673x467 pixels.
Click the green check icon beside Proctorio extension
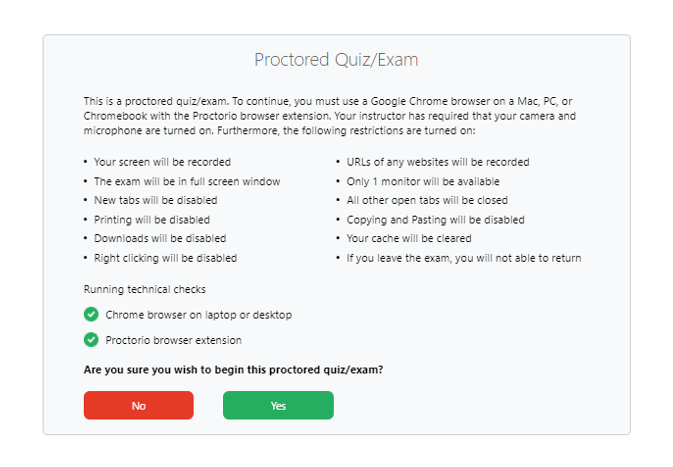[x=92, y=340]
